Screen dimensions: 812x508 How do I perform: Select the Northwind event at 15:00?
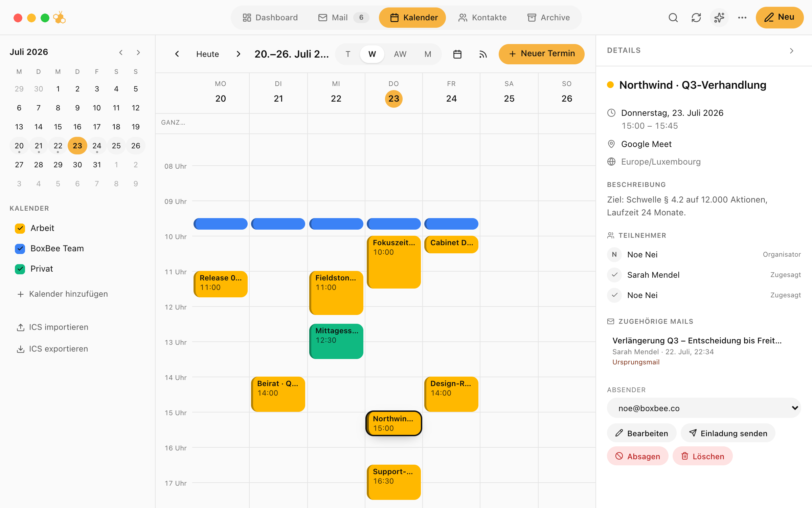(x=394, y=423)
